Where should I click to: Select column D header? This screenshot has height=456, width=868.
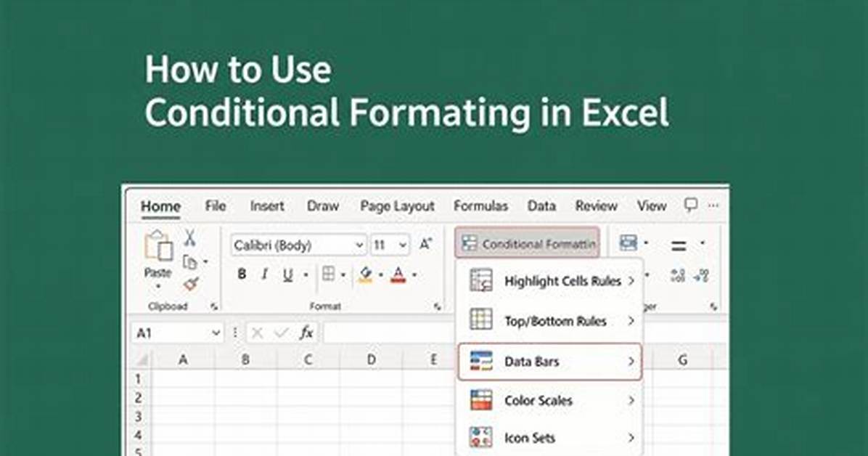(371, 360)
